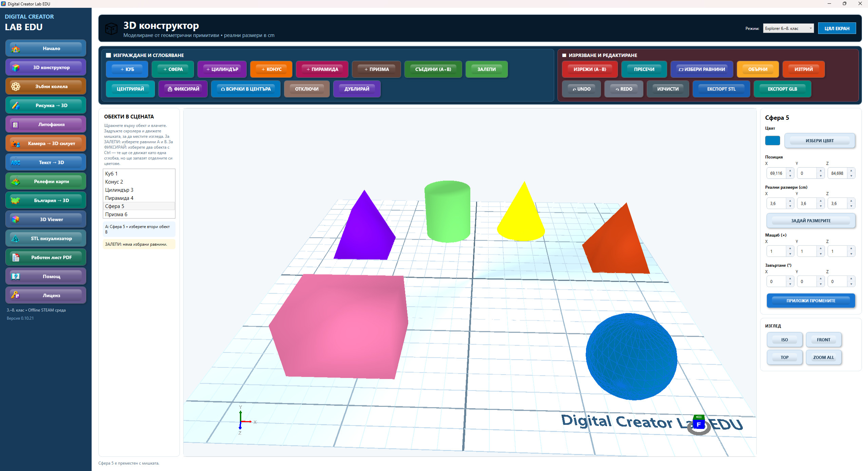Screen dimensions: 868x471
Task: Decrease Завъртане Z with the down arrow
Action: point(851,284)
